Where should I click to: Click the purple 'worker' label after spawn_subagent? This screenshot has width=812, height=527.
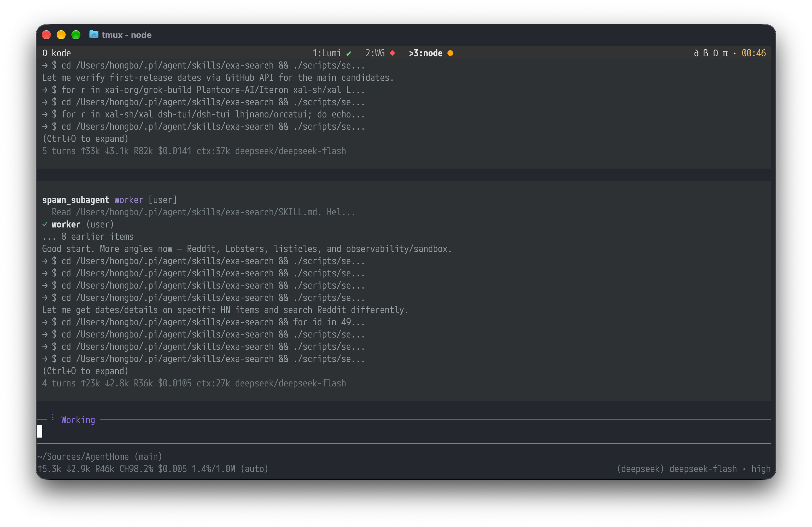129,200
